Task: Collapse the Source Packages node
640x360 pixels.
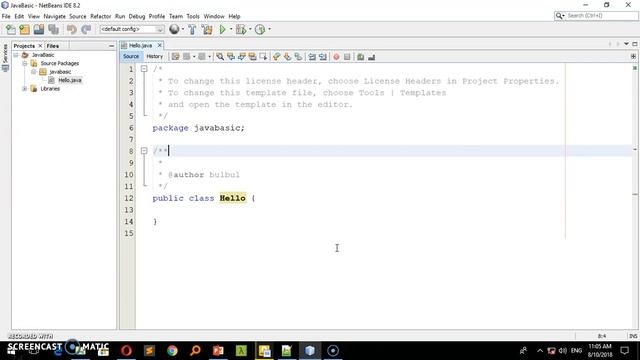Action: coord(25,63)
